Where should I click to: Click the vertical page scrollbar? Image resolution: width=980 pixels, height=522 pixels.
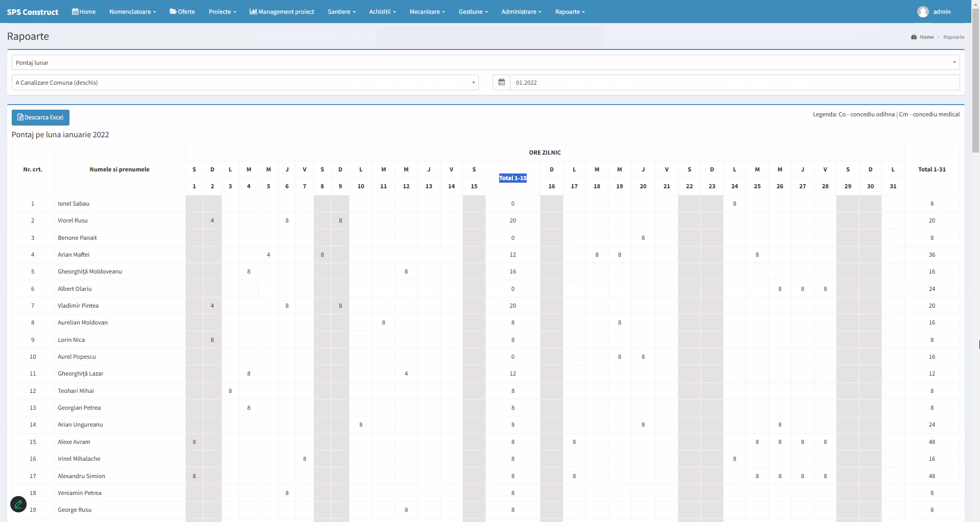[975, 82]
